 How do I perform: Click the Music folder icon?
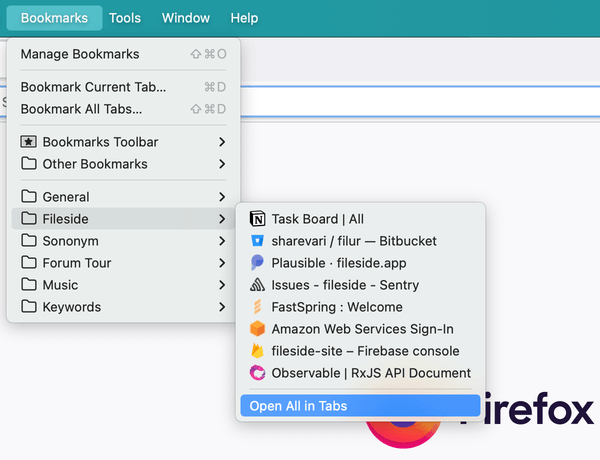tap(29, 284)
